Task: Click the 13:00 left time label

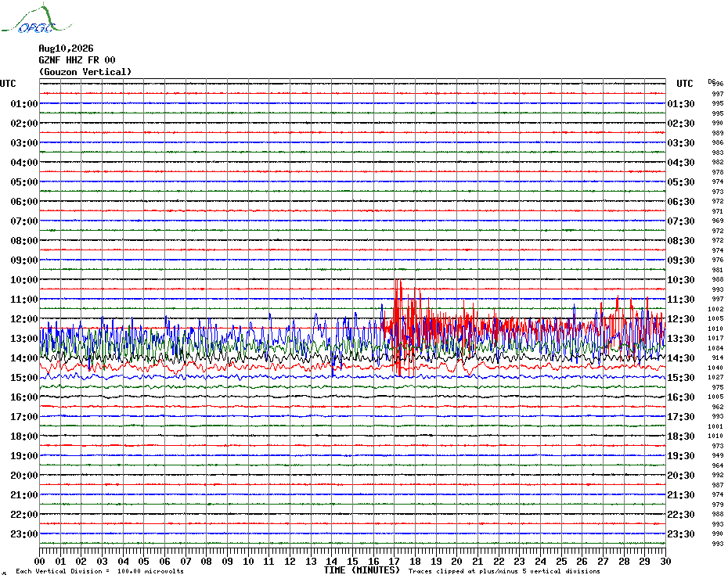Action: 24,339
